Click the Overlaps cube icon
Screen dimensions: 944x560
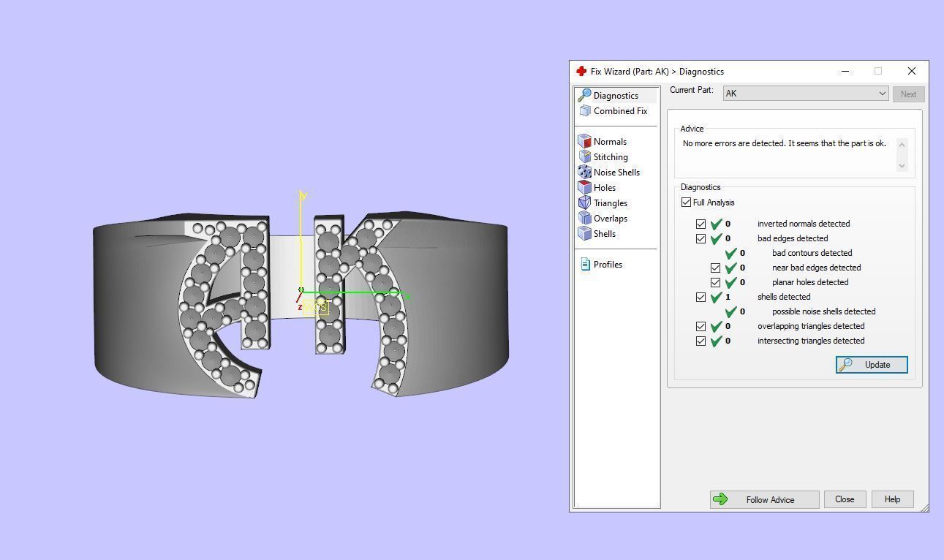pos(584,219)
